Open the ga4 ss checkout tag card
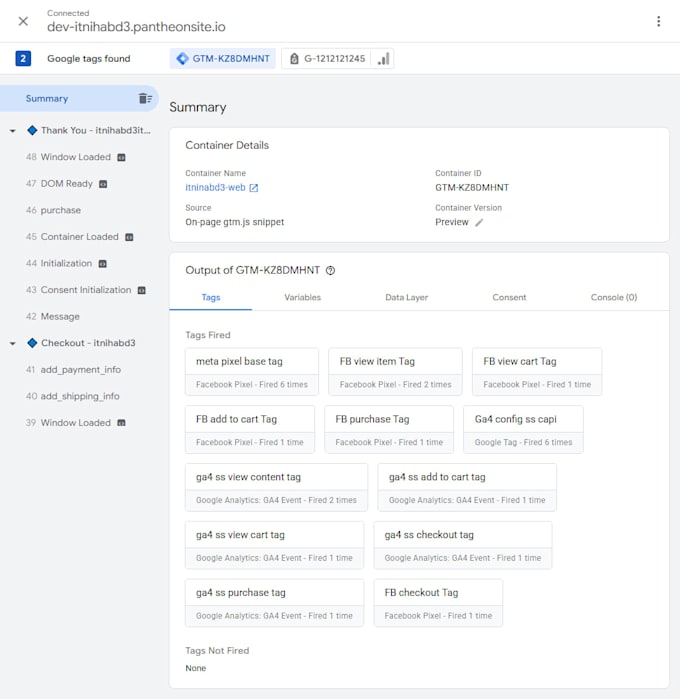The height and width of the screenshot is (699, 680). click(x=463, y=545)
